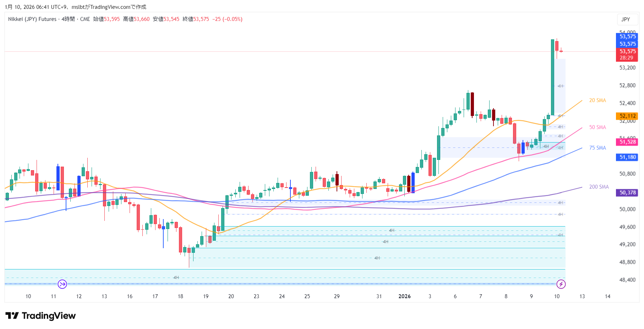Click the red 53,575 countdown price label
644x329 pixels.
click(x=627, y=55)
